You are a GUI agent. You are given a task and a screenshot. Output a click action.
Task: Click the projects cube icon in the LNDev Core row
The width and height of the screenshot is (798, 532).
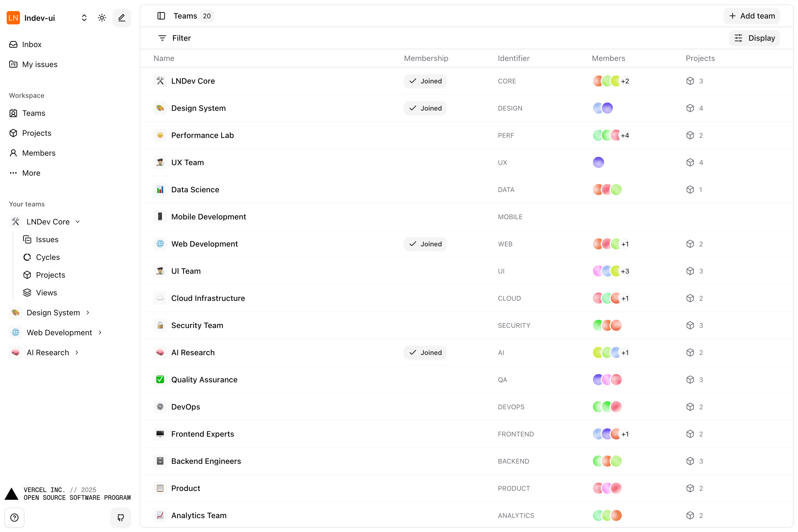[x=690, y=81]
